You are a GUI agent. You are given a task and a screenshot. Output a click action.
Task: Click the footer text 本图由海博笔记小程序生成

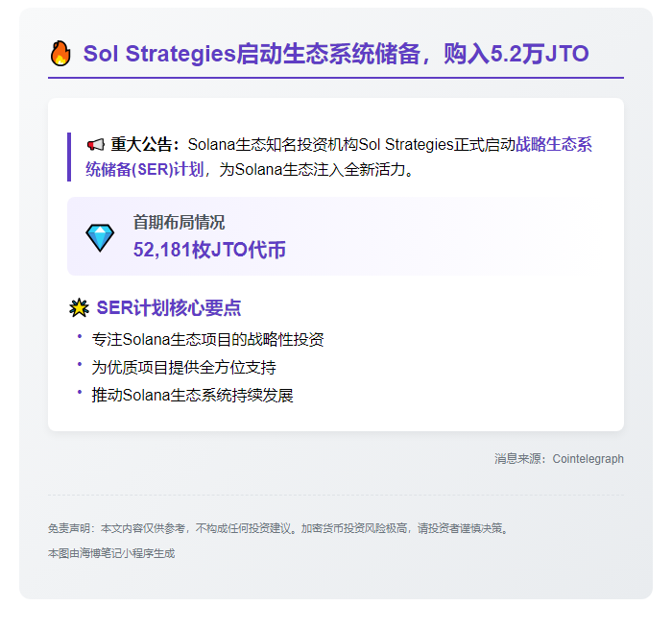(111, 553)
